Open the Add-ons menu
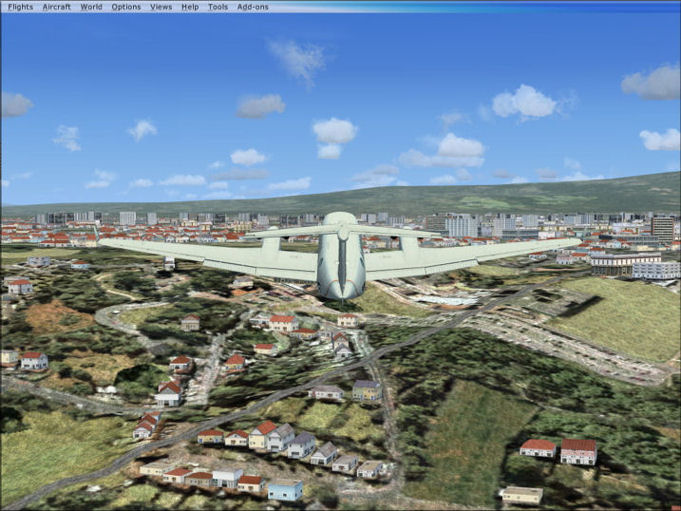681x511 pixels. pos(254,6)
